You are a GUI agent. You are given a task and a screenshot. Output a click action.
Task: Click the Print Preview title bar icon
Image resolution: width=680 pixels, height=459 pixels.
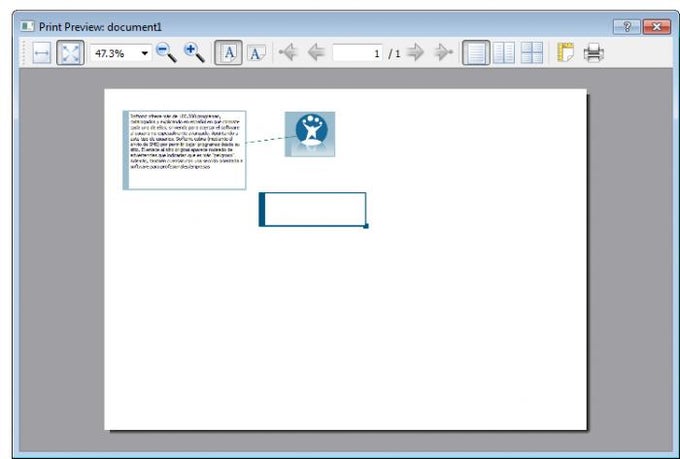(27, 27)
